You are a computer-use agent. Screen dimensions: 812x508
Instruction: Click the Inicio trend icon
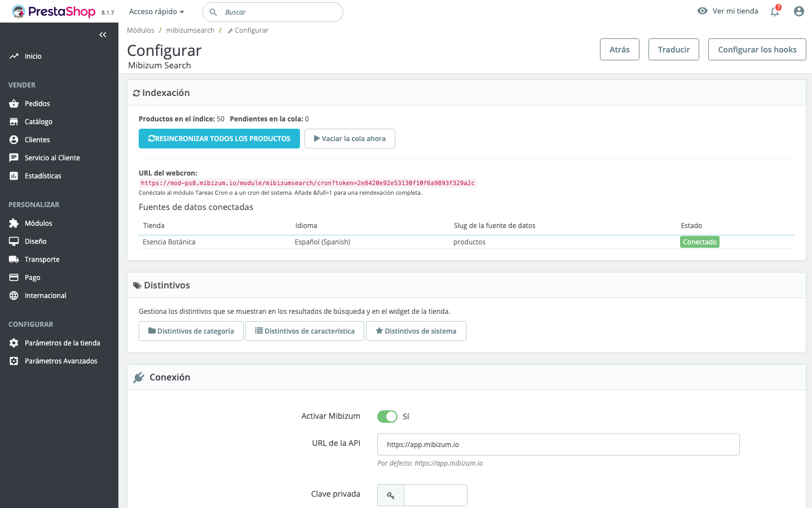coord(14,56)
